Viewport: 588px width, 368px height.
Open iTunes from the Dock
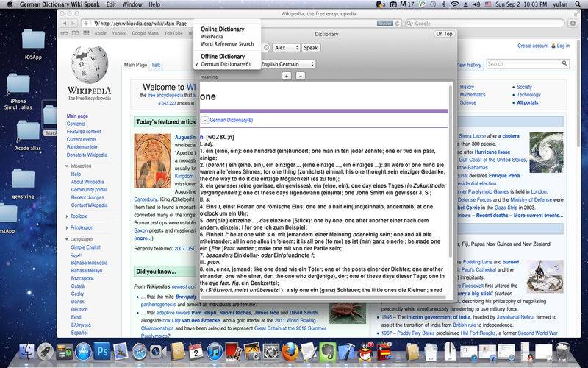(x=215, y=352)
